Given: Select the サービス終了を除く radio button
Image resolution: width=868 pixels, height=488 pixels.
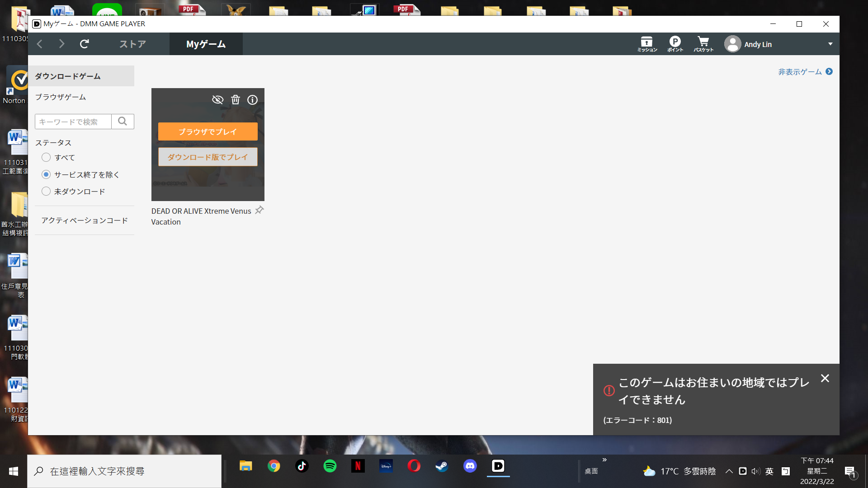Looking at the screenshot, I should 46,174.
